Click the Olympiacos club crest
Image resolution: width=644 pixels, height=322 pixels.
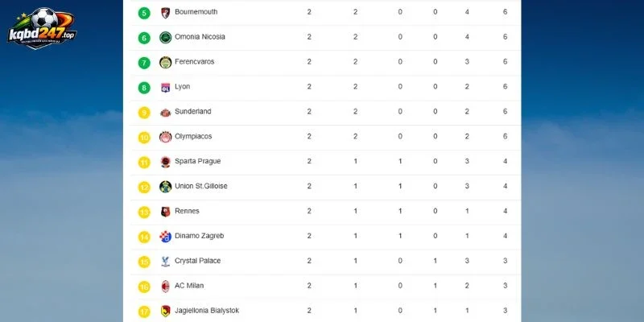166,137
